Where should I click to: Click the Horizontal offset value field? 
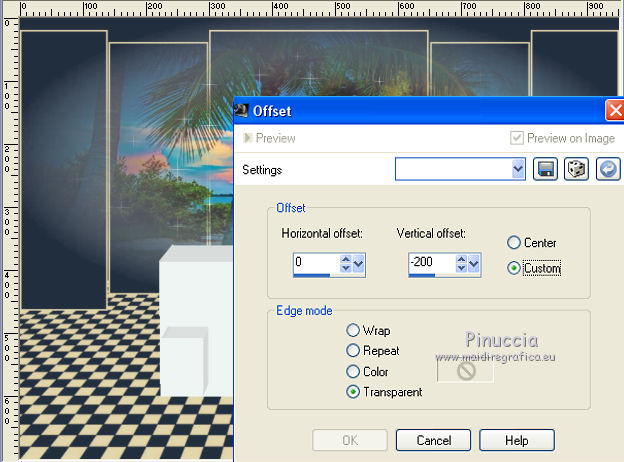tap(316, 262)
